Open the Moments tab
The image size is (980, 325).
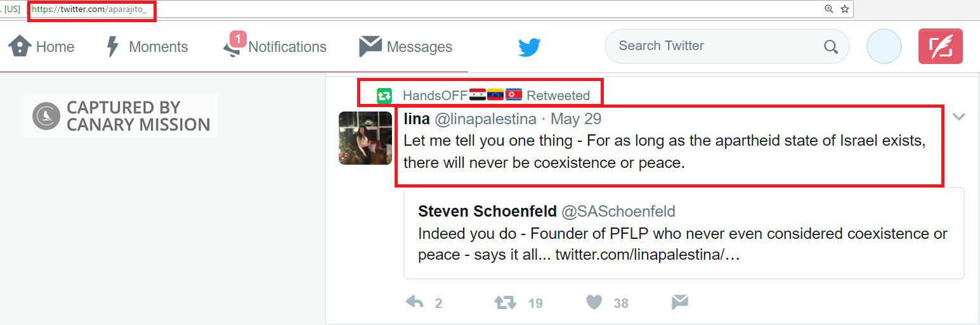(148, 47)
